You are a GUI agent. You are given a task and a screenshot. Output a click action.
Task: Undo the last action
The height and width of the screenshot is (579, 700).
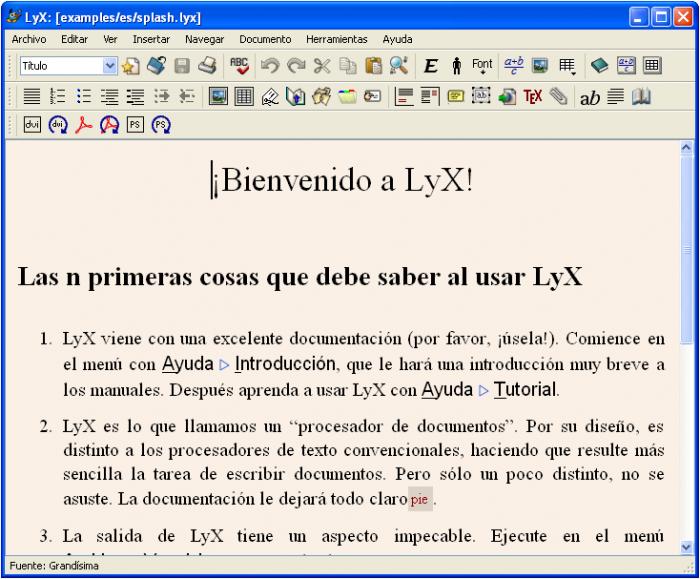point(270,66)
